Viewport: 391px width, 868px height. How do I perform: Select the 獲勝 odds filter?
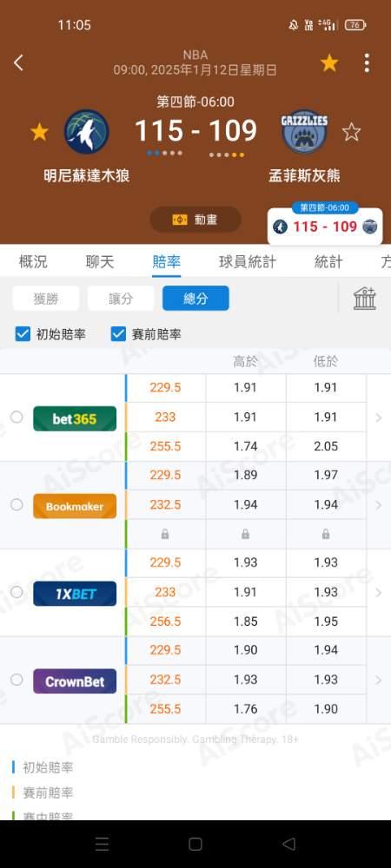(x=46, y=299)
